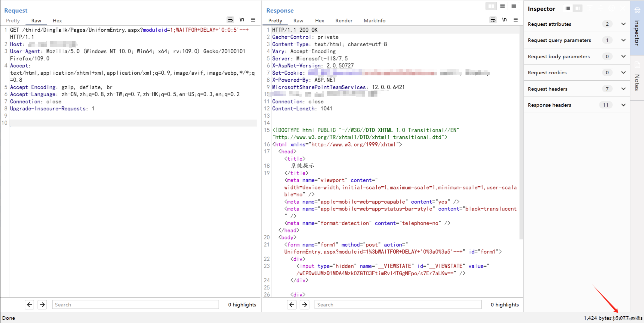The height and width of the screenshot is (323, 644).
Task: Click the Response panel title
Action: [x=280, y=10]
